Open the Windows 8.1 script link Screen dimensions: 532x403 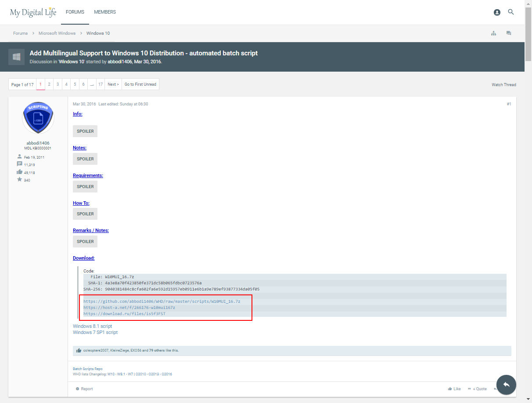[92, 326]
